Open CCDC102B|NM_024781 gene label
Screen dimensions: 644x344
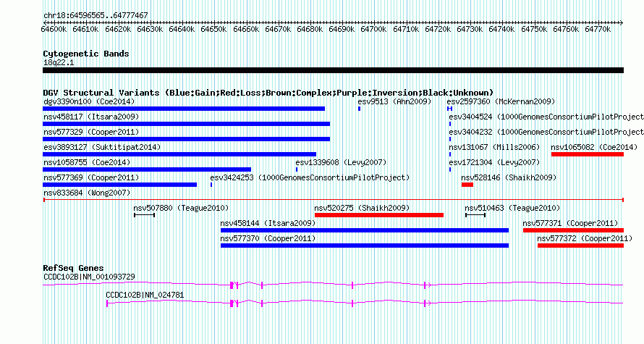coord(145,295)
